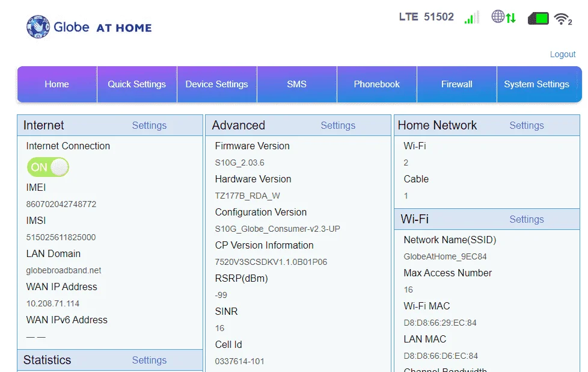588x372 pixels.
Task: Click the LTE signal strength bars icon
Action: (472, 17)
